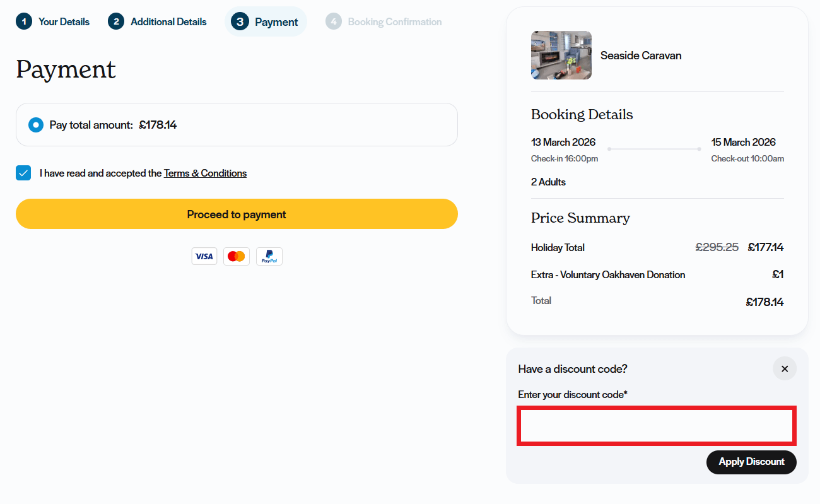Choose the PayPal payment icon
The image size is (820, 504).
point(269,256)
